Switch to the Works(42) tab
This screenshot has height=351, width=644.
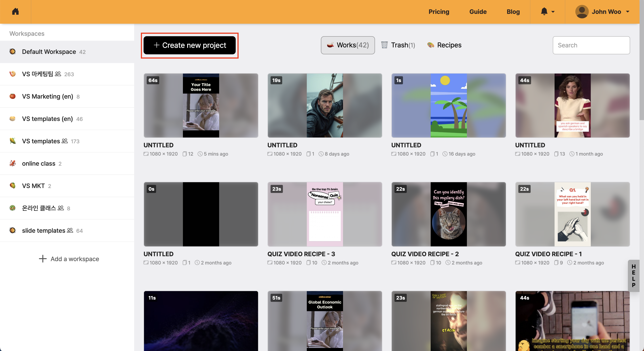tap(347, 45)
